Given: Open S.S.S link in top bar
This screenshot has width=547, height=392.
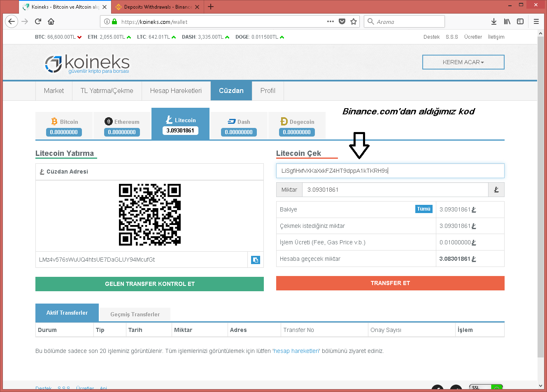Looking at the screenshot, I should click(x=452, y=37).
